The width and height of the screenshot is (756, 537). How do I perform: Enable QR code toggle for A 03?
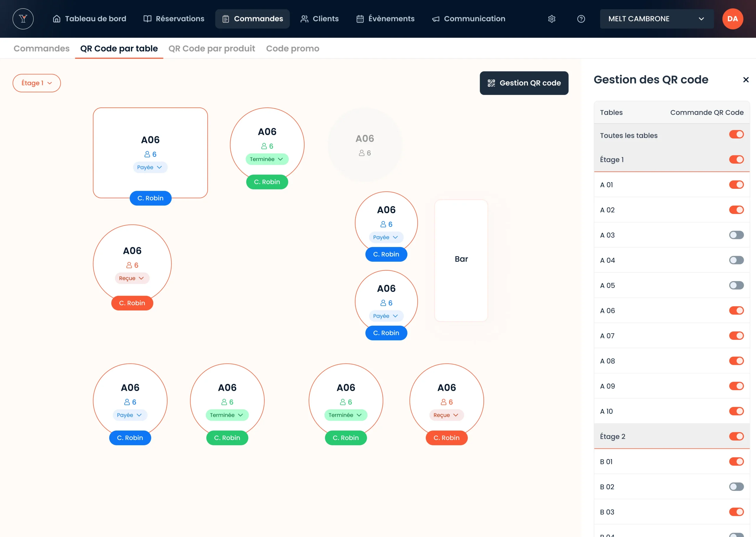click(x=736, y=235)
